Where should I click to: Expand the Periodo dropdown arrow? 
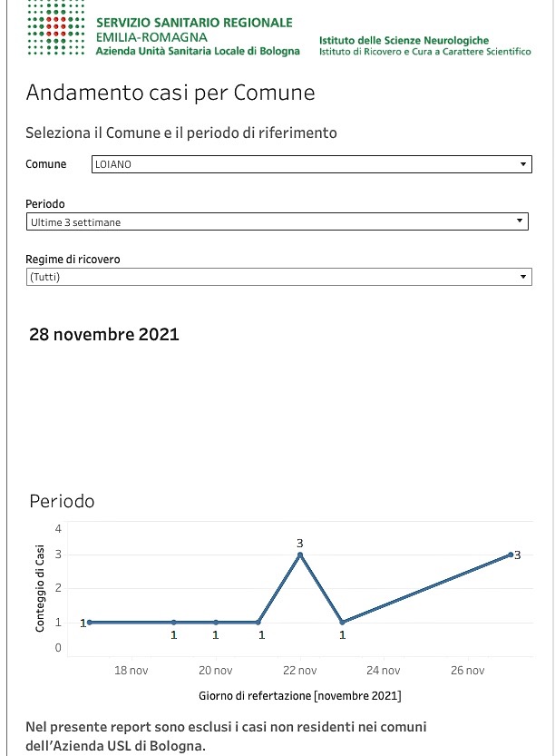coord(520,221)
